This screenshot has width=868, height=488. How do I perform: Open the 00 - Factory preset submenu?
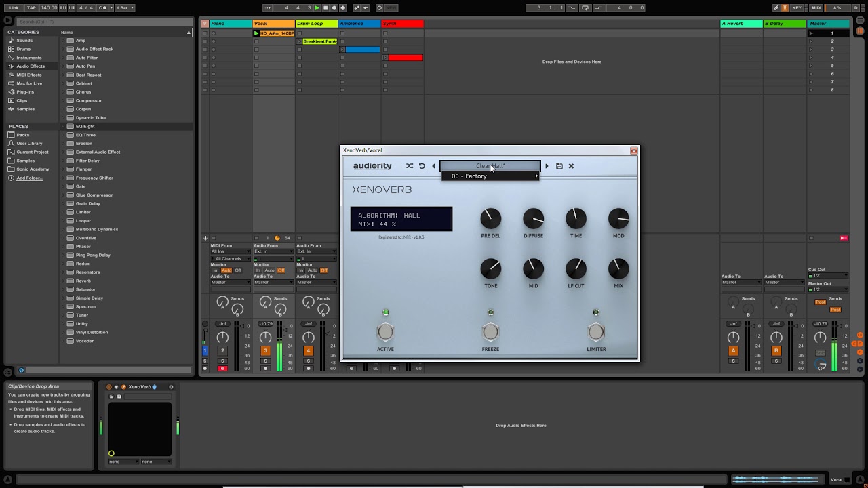click(x=490, y=176)
